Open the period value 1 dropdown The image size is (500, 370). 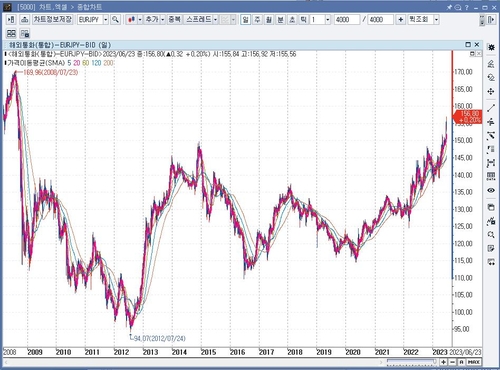tap(328, 20)
